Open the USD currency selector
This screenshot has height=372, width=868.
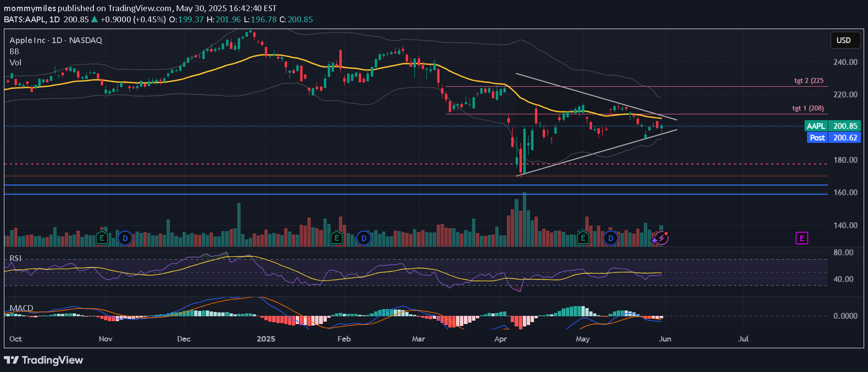[x=845, y=40]
